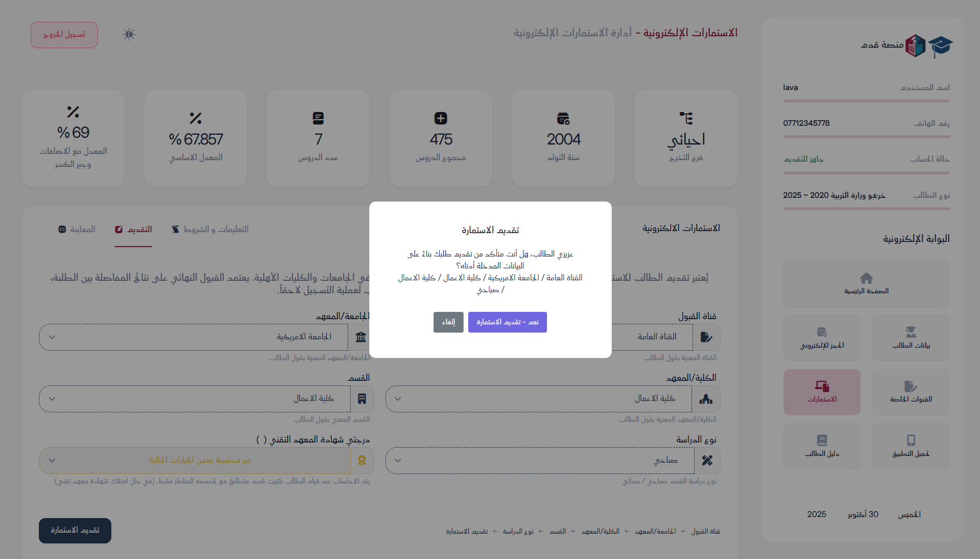Click the تسجيل الخروج logout button
This screenshot has height=559, width=980.
64,35
